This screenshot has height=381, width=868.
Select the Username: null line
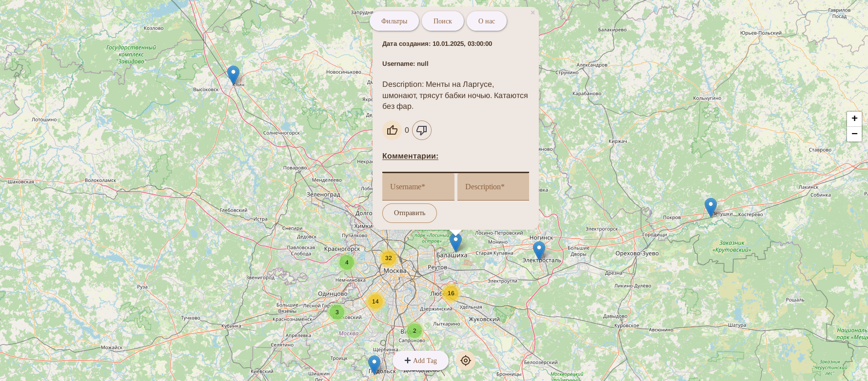pyautogui.click(x=405, y=64)
